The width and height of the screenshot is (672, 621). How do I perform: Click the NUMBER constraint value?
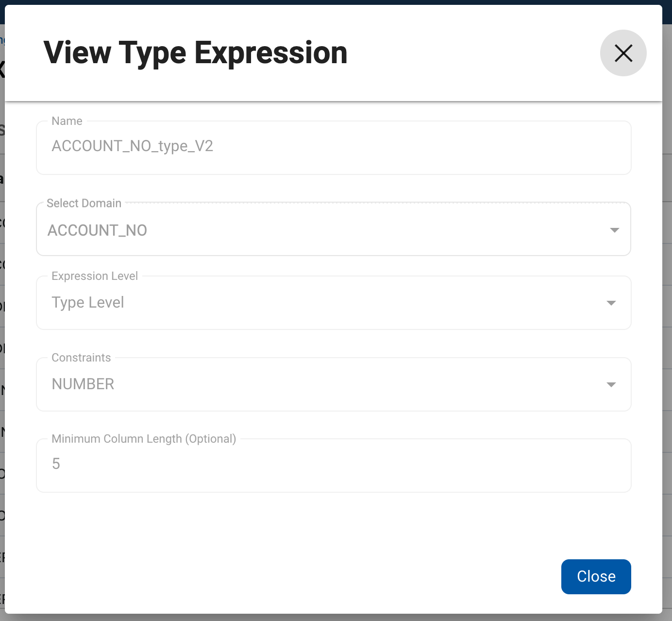tap(83, 384)
